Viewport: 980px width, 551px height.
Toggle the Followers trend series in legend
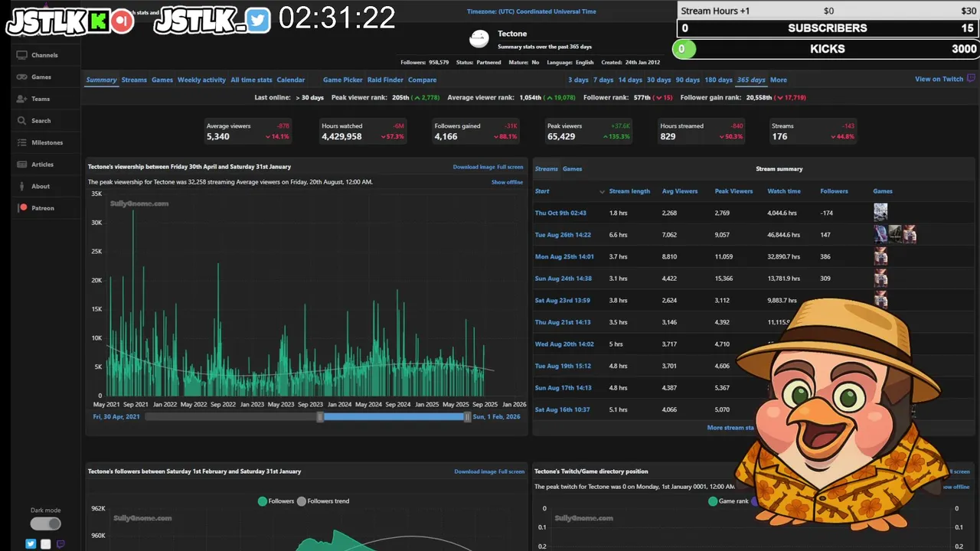click(323, 501)
